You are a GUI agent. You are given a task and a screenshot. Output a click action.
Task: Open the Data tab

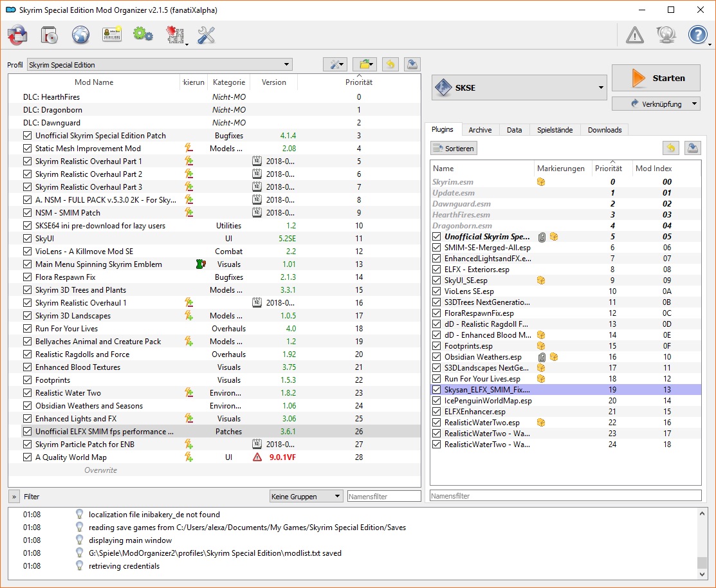pos(514,130)
